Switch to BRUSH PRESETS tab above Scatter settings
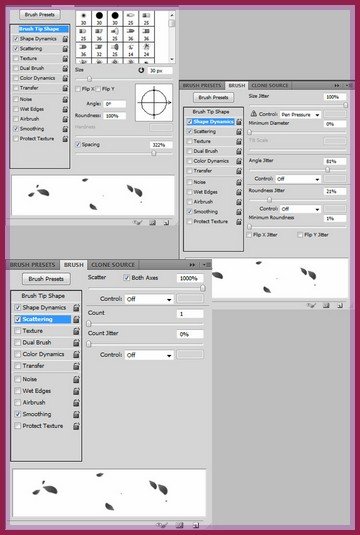The height and width of the screenshot is (535, 360). pyautogui.click(x=32, y=265)
